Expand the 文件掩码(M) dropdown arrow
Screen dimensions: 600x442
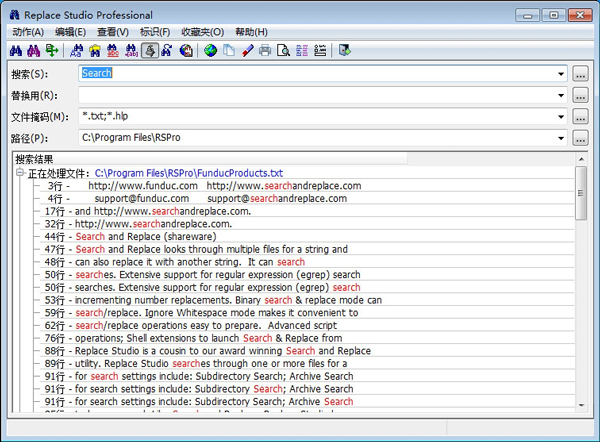(561, 117)
